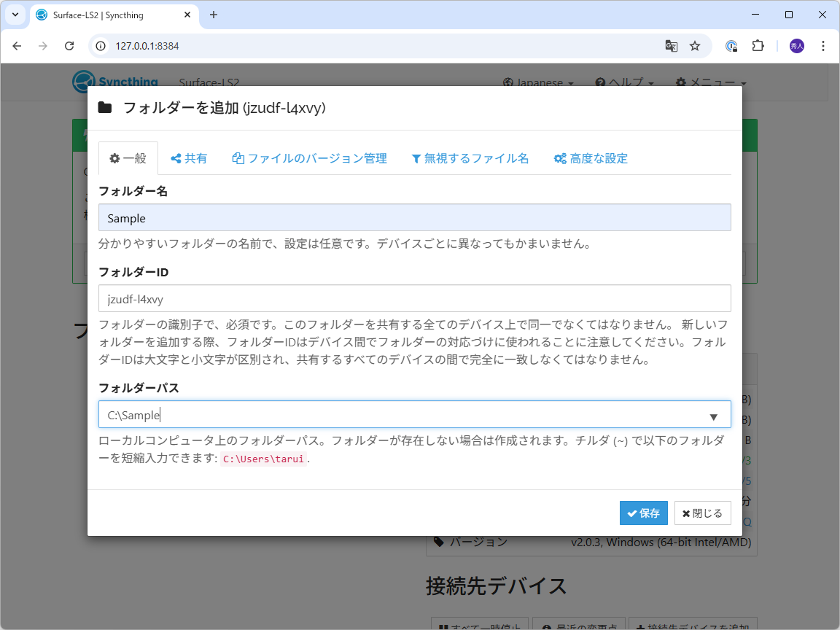The height and width of the screenshot is (630, 840).
Task: Open the Chrome three-dot menu
Action: click(823, 46)
